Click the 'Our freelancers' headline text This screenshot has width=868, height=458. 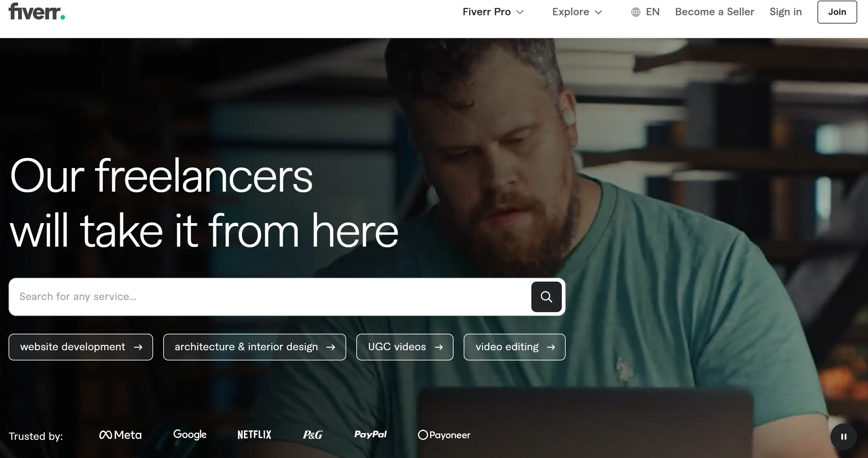pos(161,176)
